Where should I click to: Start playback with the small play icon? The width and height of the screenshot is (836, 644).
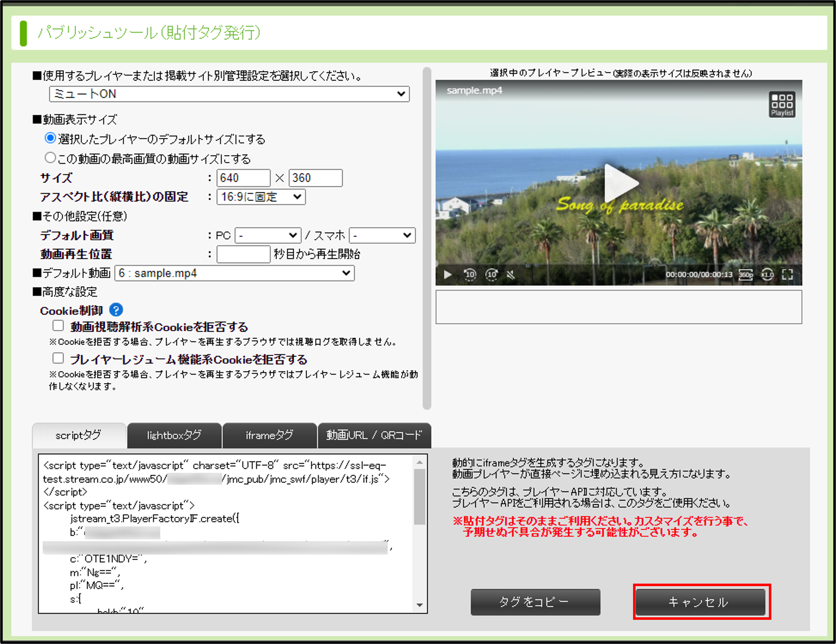click(447, 274)
